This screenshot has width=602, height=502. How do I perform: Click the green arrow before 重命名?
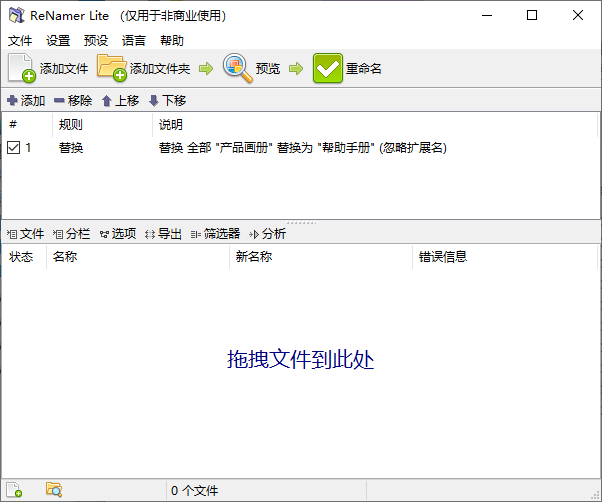[296, 69]
